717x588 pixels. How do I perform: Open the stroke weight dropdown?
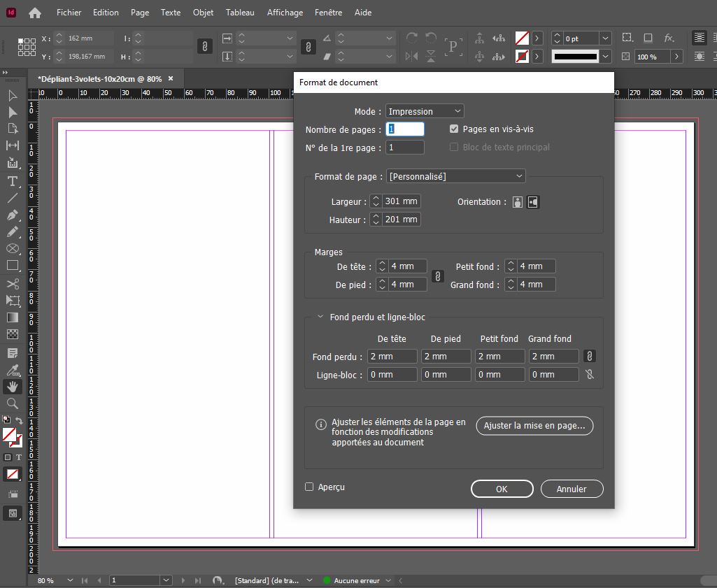tap(605, 38)
